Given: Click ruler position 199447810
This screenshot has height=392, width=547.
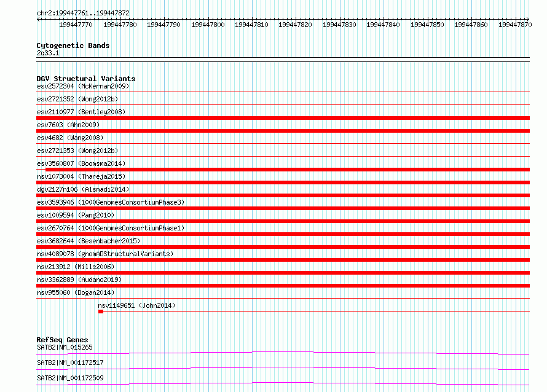Looking at the screenshot, I should coord(251,25).
